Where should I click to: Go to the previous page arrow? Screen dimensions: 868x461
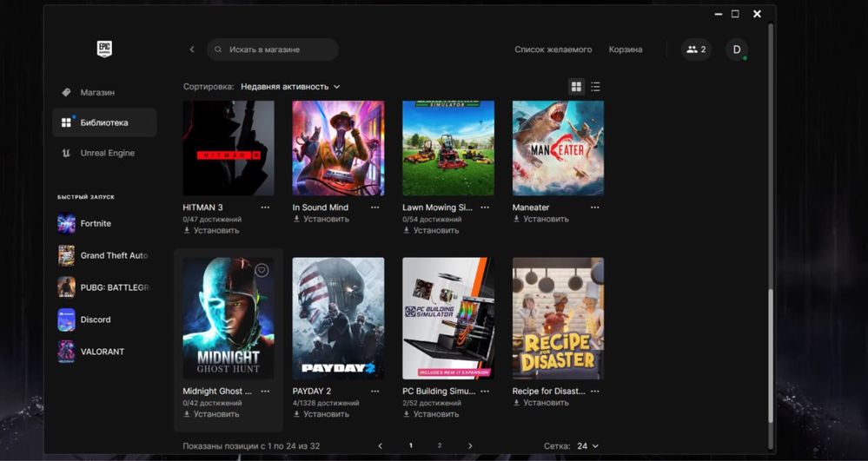tap(380, 446)
